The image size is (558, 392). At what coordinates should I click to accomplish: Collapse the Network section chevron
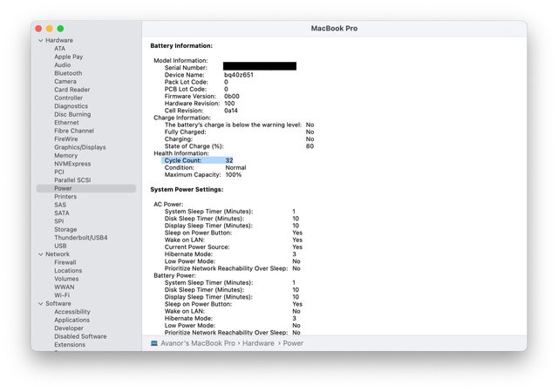click(x=41, y=254)
